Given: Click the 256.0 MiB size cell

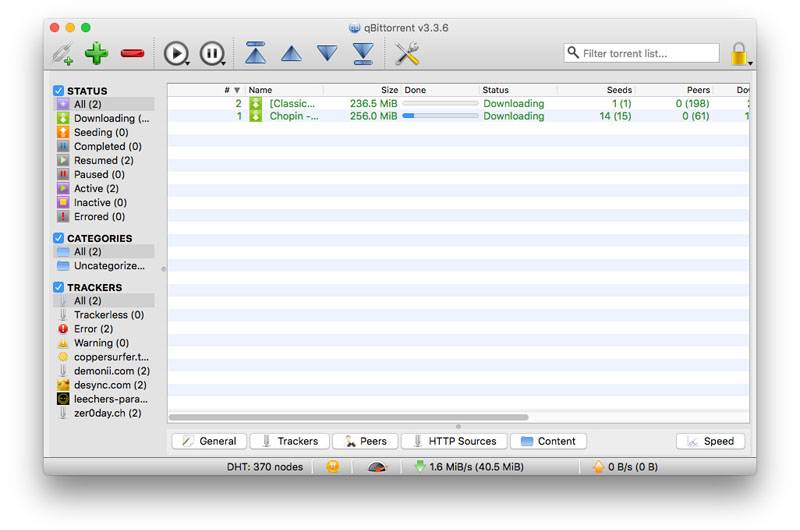Looking at the screenshot, I should pyautogui.click(x=373, y=116).
